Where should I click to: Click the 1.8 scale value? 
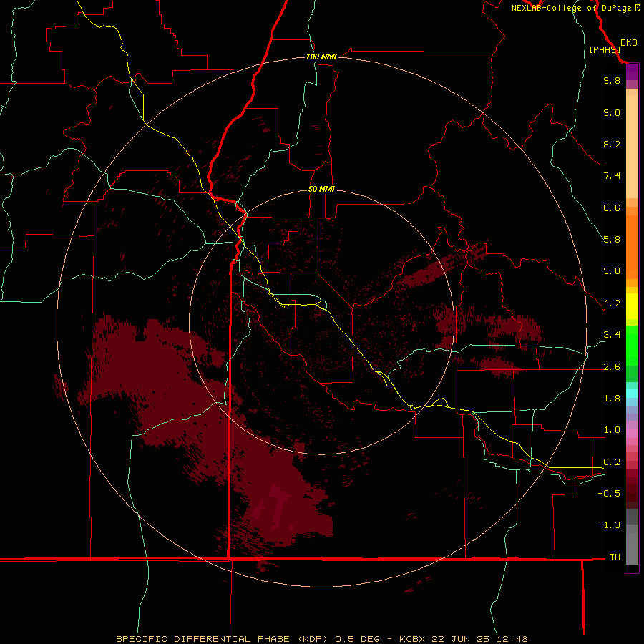(x=612, y=399)
